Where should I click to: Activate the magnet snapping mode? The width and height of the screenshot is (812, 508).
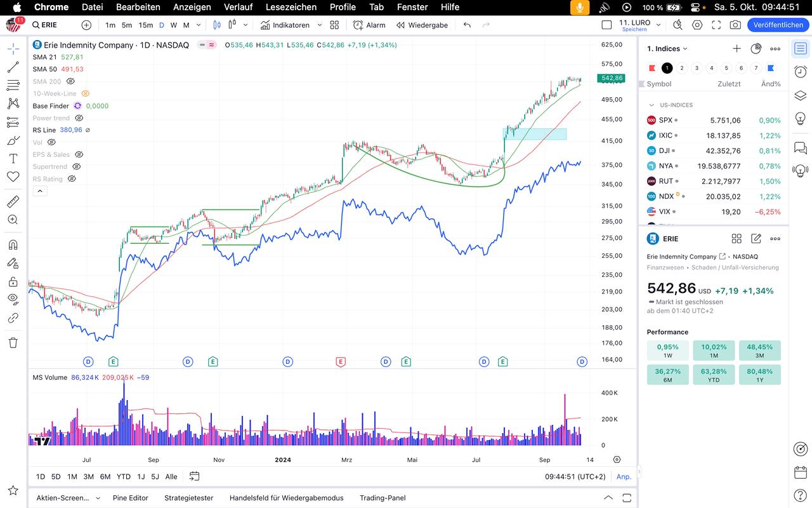coord(13,244)
